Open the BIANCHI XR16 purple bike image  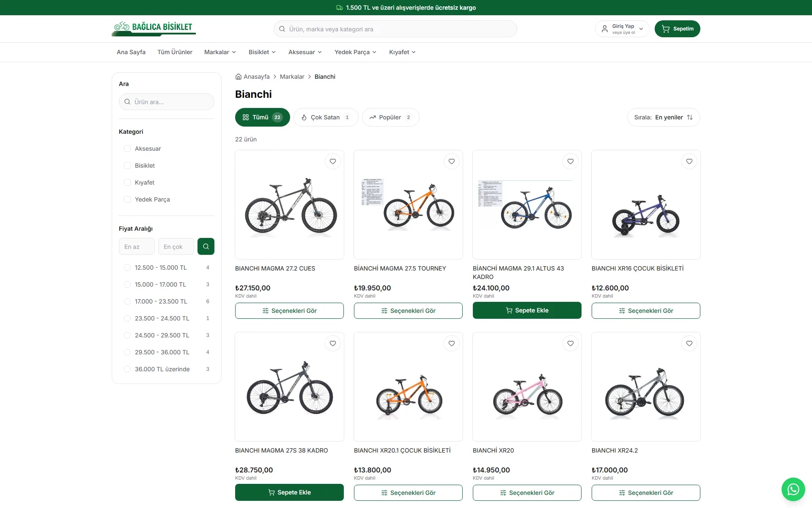coord(646,205)
